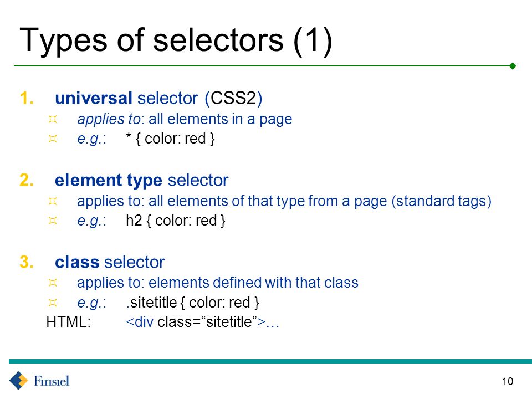The width and height of the screenshot is (532, 399).
Task: Click the yellow number 2 list marker
Action: (27, 180)
